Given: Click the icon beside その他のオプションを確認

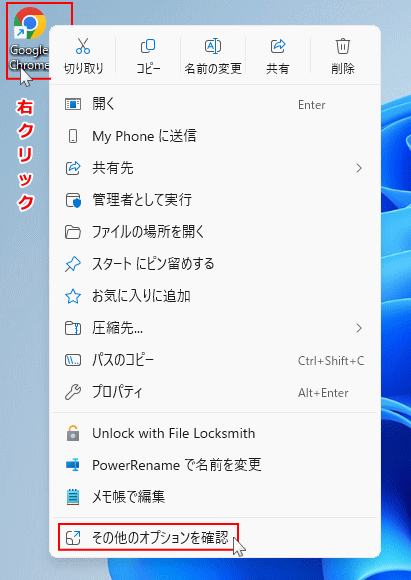Looking at the screenshot, I should click(73, 538).
